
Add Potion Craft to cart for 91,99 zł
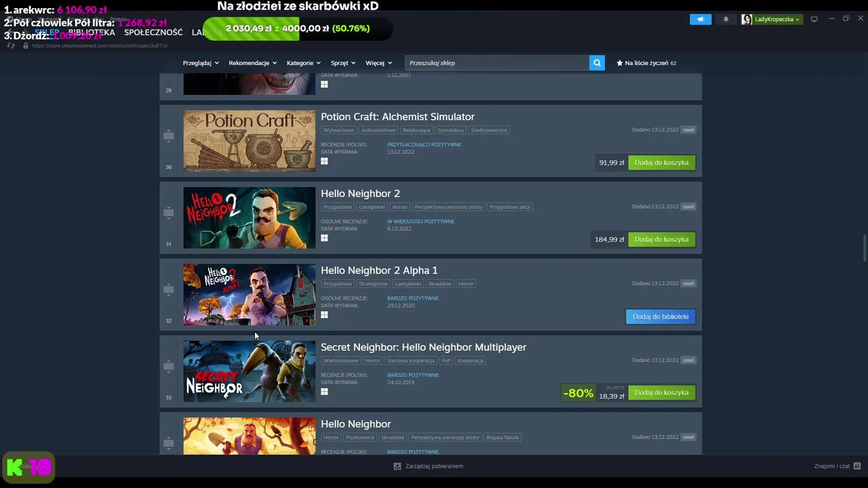pos(661,163)
